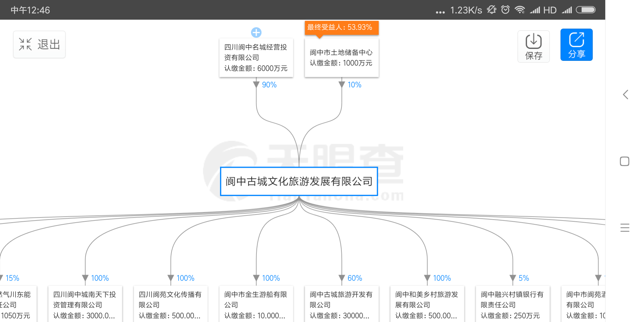This screenshot has height=322, width=644.
Task: Tap the 退出 exit fullscreen button
Action: (x=39, y=44)
